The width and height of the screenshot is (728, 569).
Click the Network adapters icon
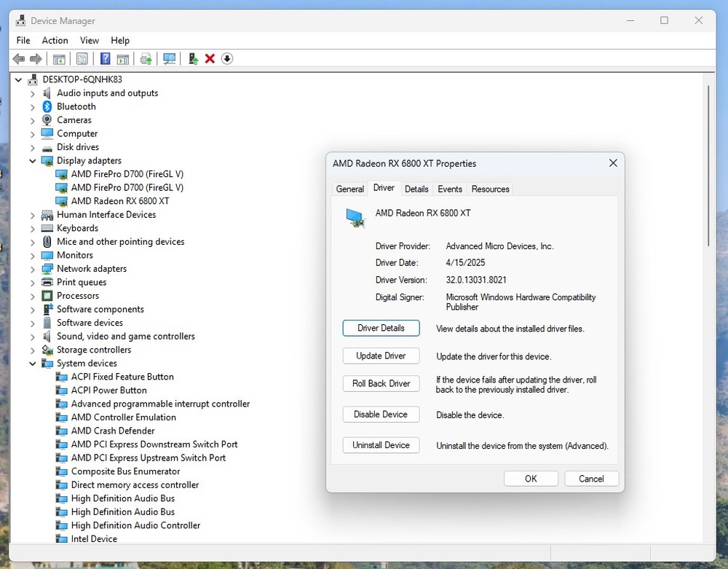coord(47,269)
